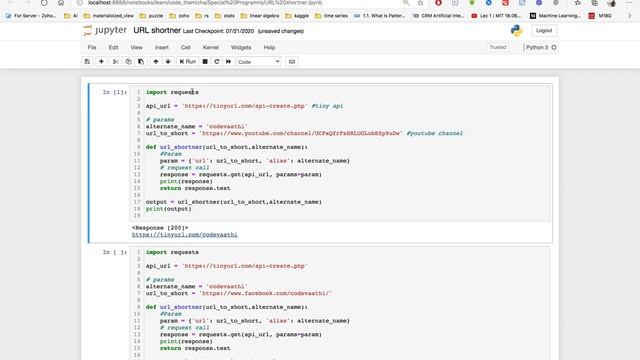640x360 pixels.
Task: Run the selected cell
Action: 187,62
